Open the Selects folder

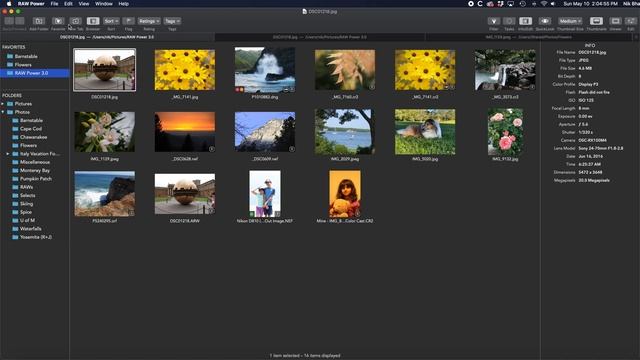28,196
